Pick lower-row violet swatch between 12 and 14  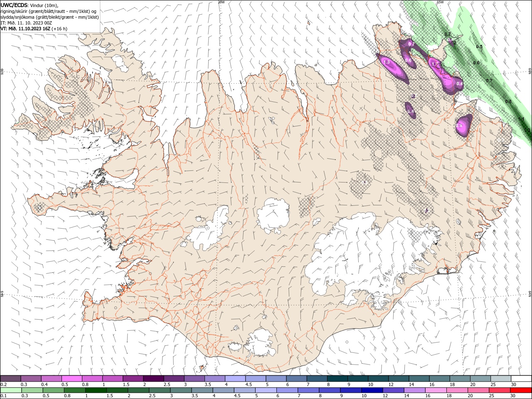coord(393,390)
